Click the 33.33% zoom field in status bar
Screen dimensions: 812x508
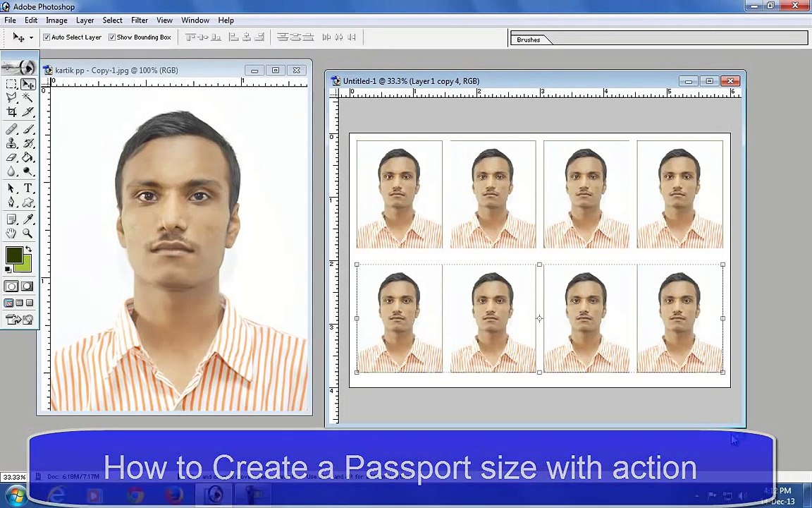[x=14, y=477]
